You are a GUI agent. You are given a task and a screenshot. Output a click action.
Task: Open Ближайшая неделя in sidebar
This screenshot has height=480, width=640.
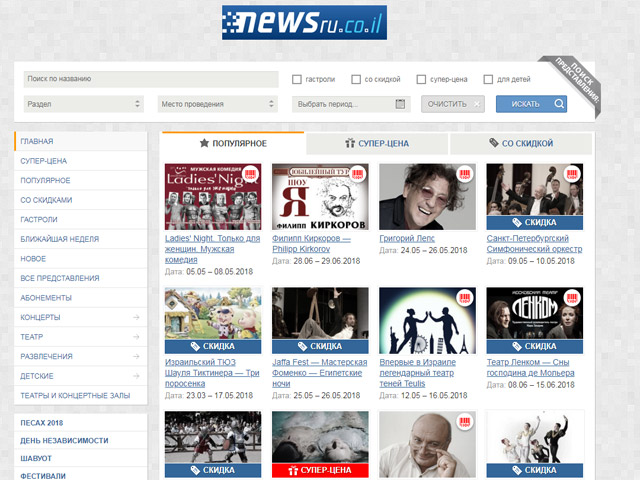tap(80, 239)
